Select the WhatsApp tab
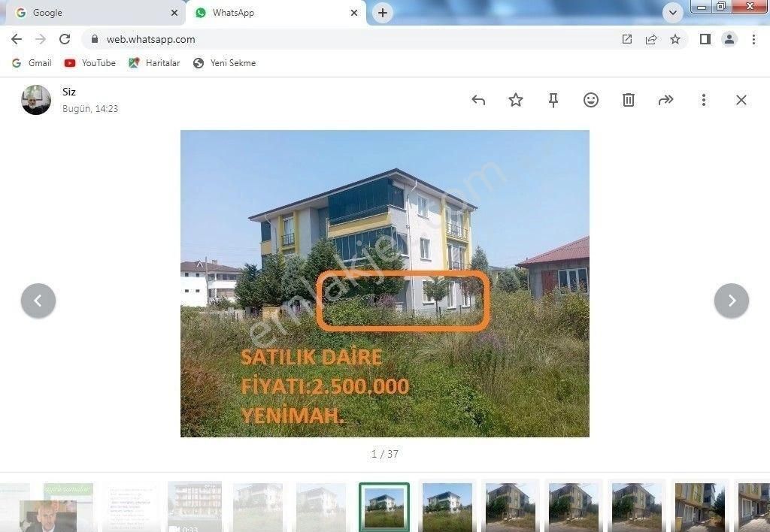Viewport: 770px width, 532px height. click(275, 13)
